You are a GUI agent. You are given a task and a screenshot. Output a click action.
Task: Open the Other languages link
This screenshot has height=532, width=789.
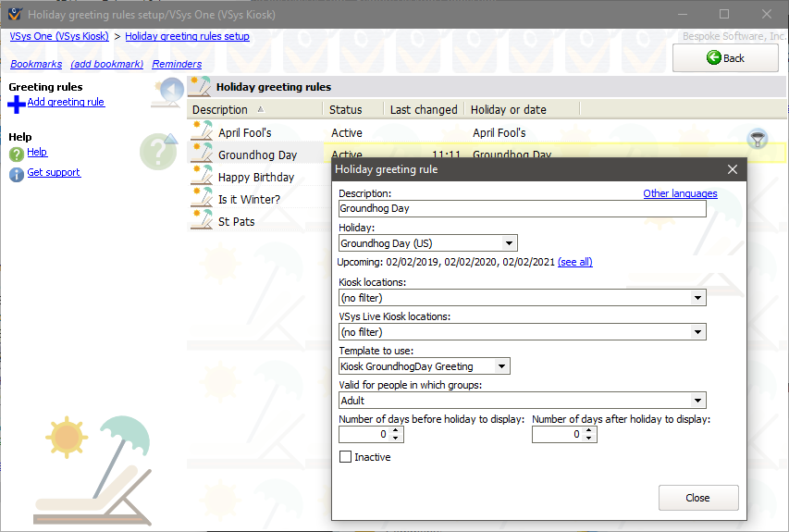[680, 193]
